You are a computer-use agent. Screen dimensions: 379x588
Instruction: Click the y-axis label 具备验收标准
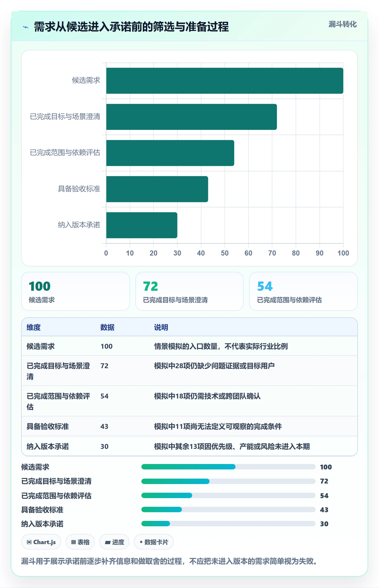[79, 189]
